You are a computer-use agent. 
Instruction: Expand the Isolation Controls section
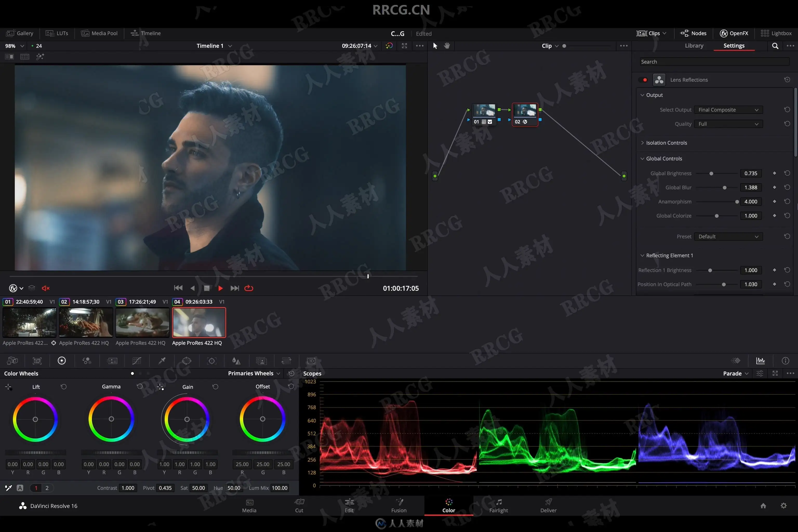coord(666,143)
